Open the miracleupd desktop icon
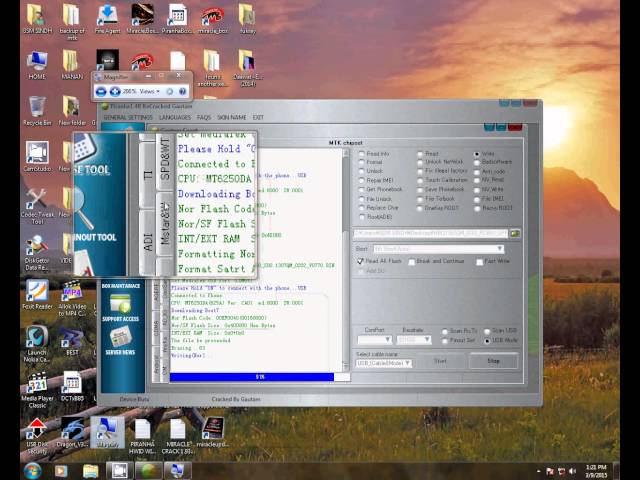This screenshot has height=480, width=640. tap(212, 433)
